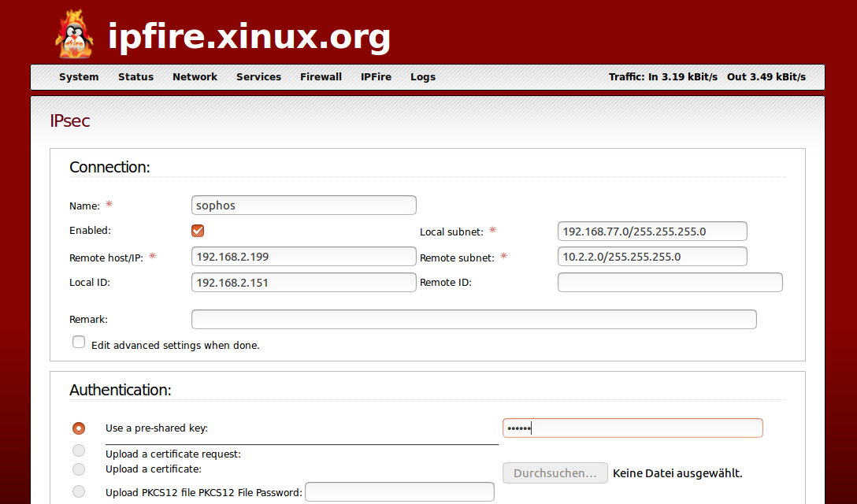Open the Network menu

pyautogui.click(x=195, y=76)
